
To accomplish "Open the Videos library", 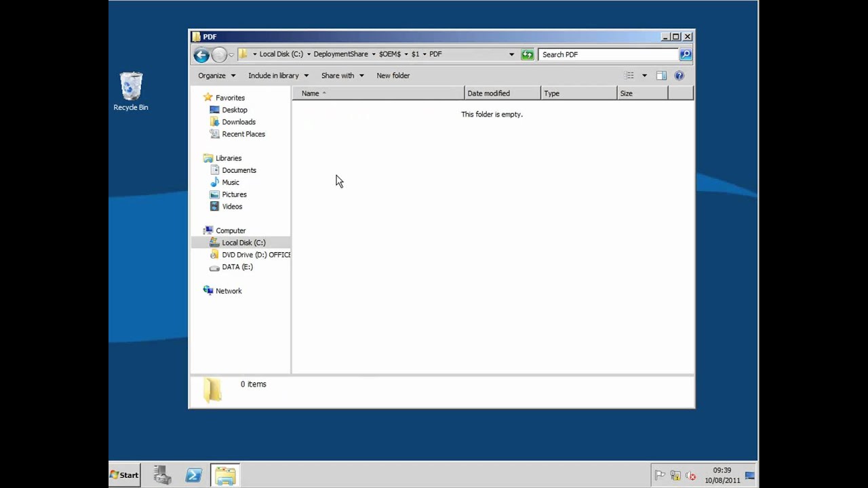I will 232,207.
